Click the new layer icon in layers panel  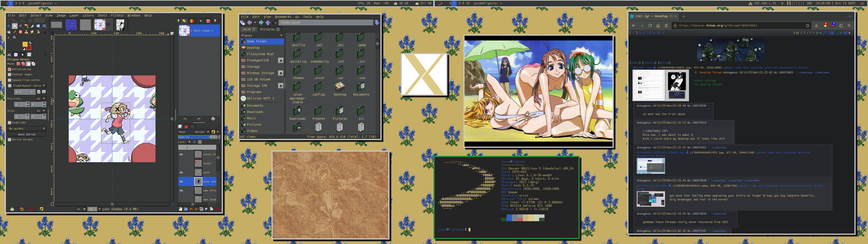[x=181, y=209]
